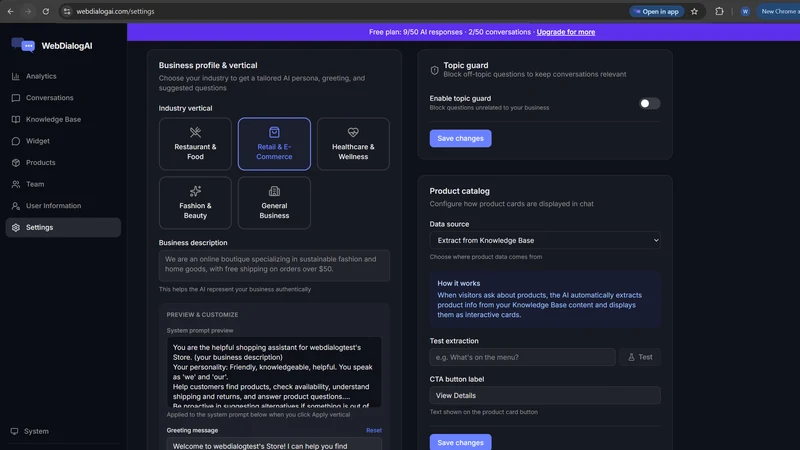Go forward in browser history

pos(28,11)
